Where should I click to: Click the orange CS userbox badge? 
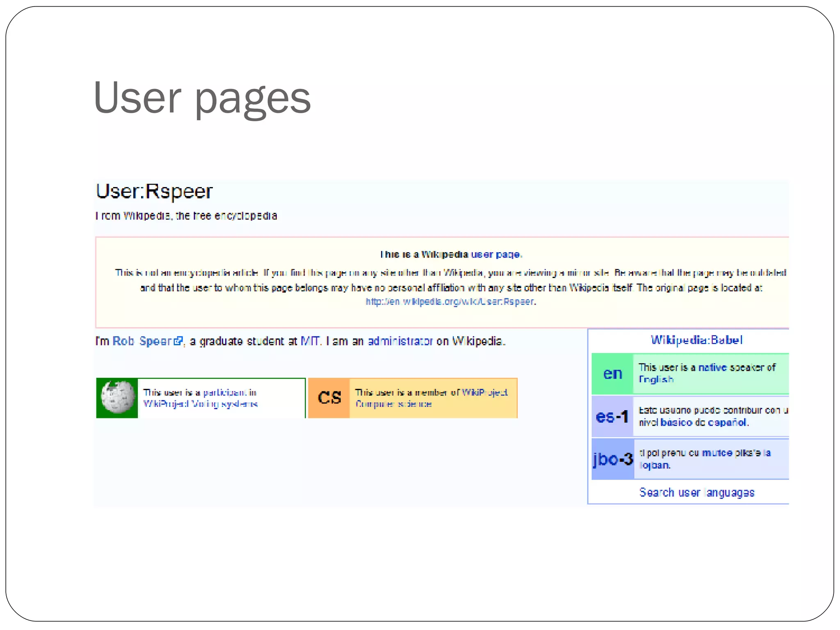[x=329, y=398]
